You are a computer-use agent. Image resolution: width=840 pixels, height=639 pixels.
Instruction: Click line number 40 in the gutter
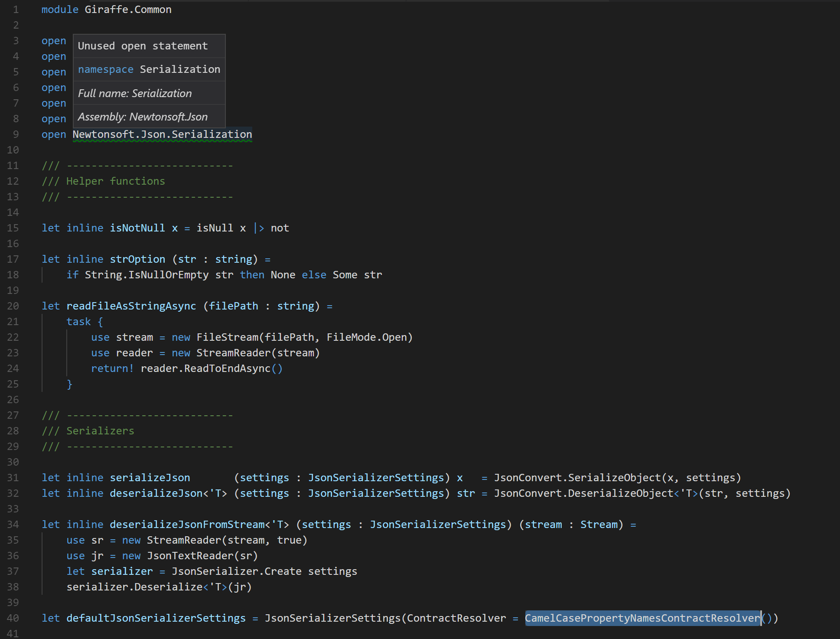pos(13,618)
